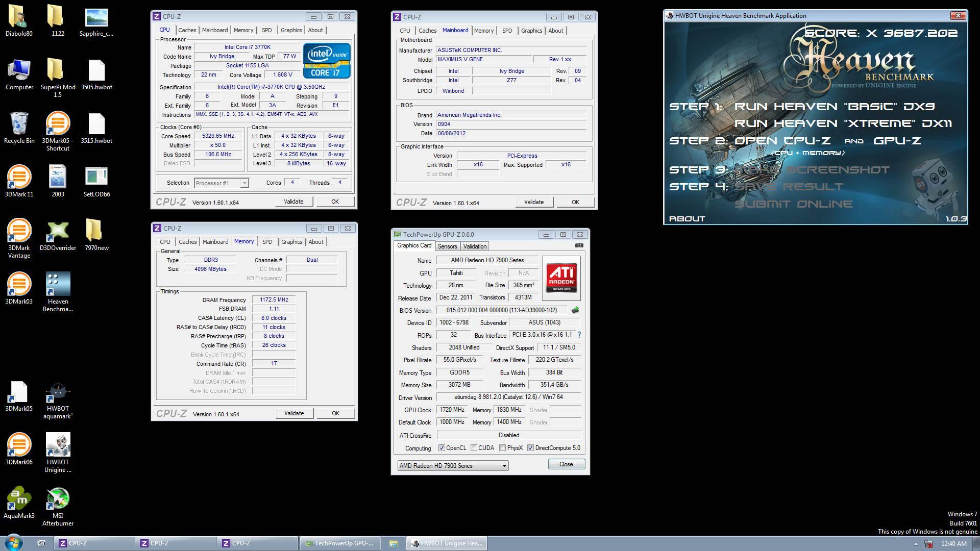The height and width of the screenshot is (551, 980).
Task: Click Open CPU-Z in HWBOT Heaven
Action: pyautogui.click(x=782, y=141)
